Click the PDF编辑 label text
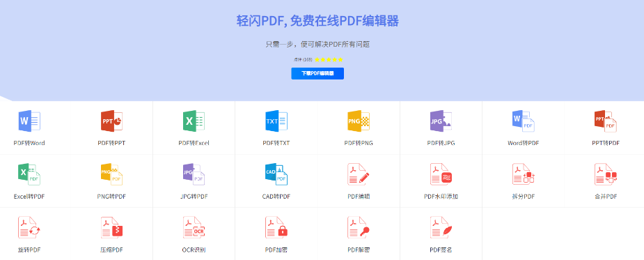Viewport: 644px width, 260px height. coord(359,197)
